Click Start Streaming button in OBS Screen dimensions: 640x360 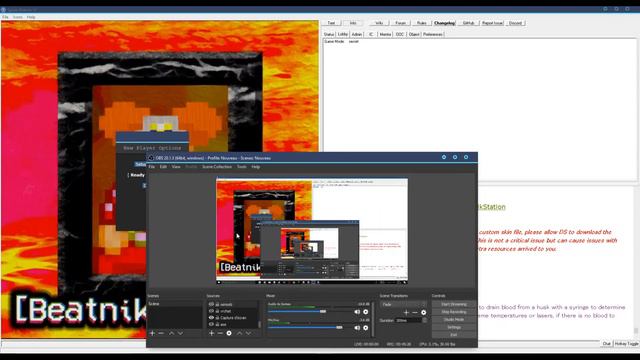click(453, 304)
